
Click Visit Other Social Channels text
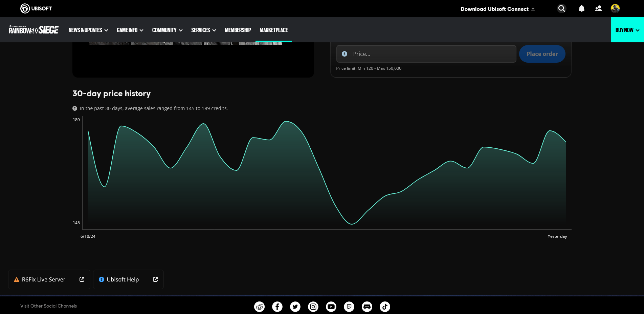[48, 306]
